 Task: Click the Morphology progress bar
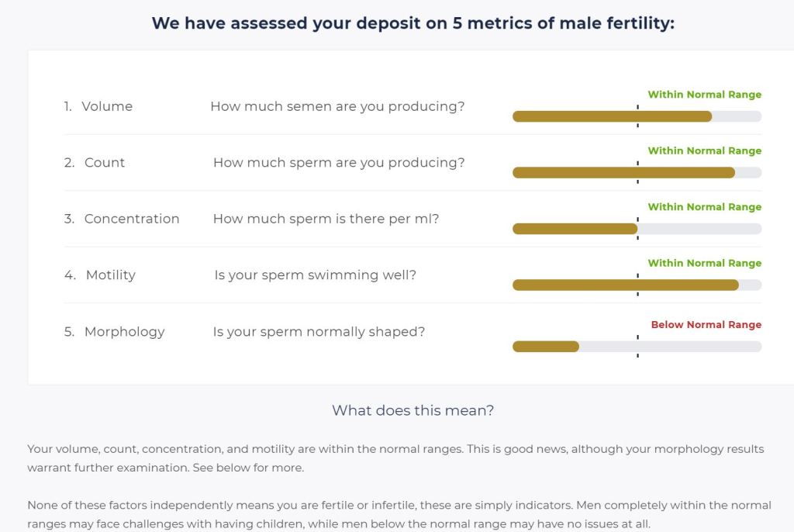click(x=637, y=347)
